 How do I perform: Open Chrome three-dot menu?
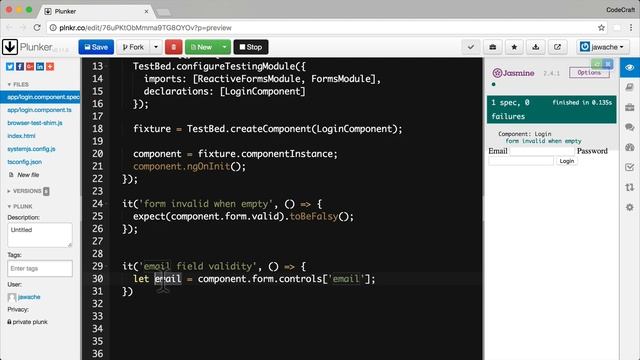[631, 28]
